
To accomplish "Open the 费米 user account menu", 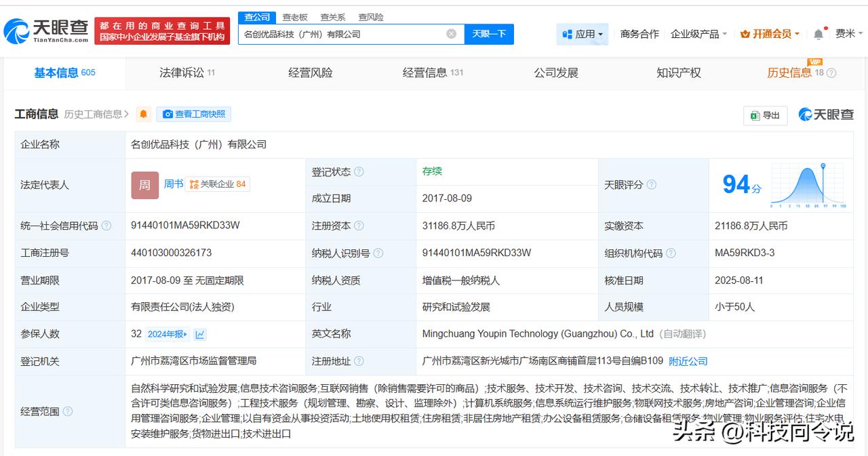I will [849, 34].
